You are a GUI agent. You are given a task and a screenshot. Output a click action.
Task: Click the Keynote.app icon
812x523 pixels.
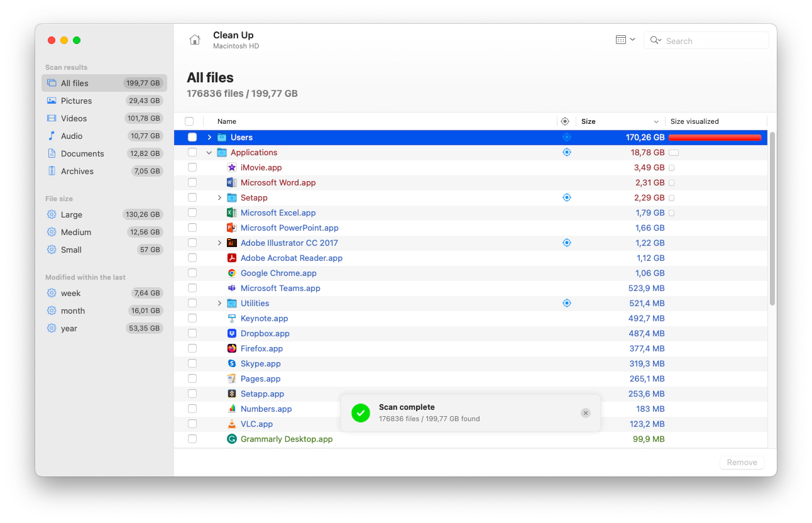click(x=231, y=318)
